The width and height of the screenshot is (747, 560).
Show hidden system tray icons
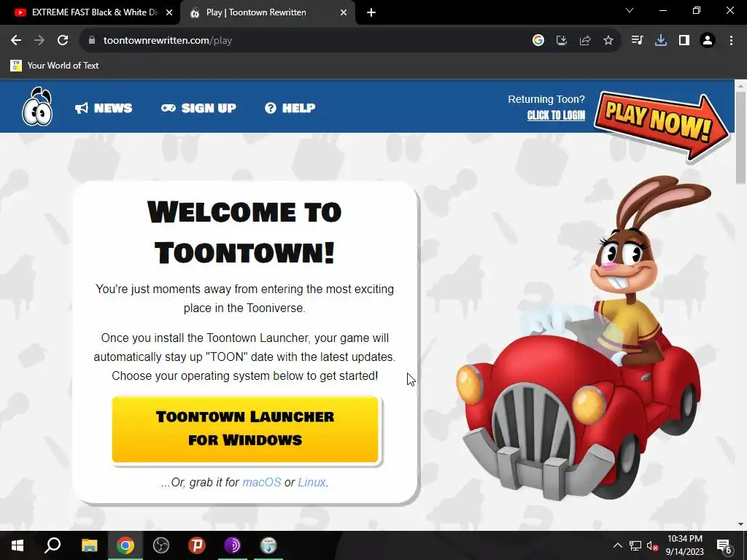[617, 545]
